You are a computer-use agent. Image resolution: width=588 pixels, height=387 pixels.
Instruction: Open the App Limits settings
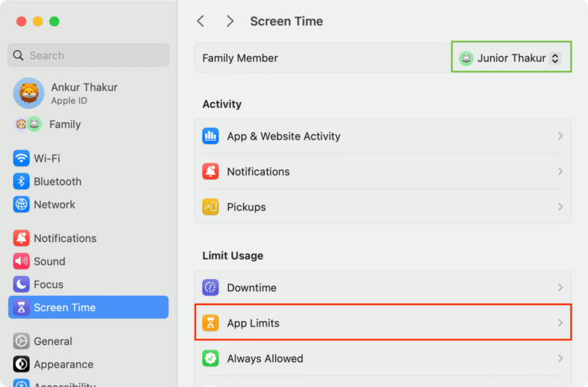pos(383,323)
